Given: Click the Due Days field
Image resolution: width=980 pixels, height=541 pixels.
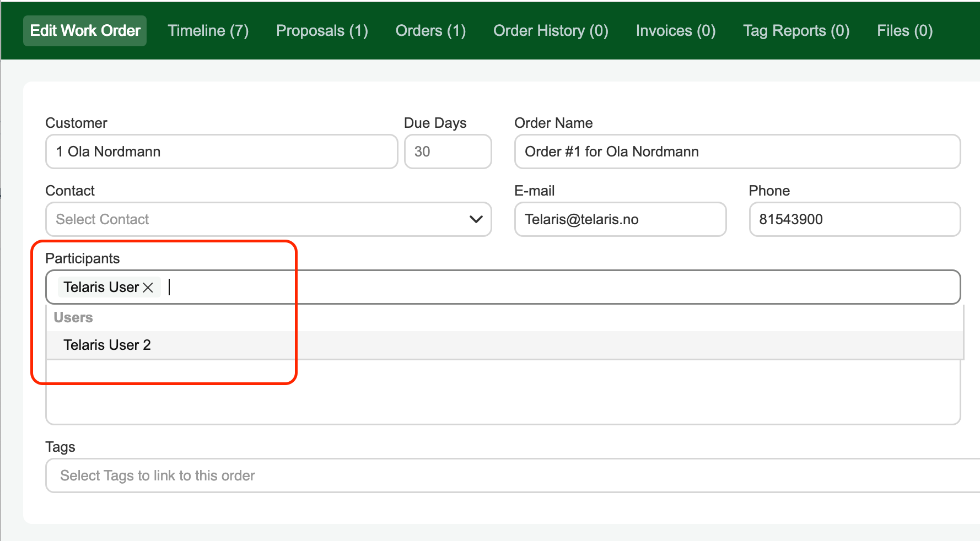Looking at the screenshot, I should [448, 152].
